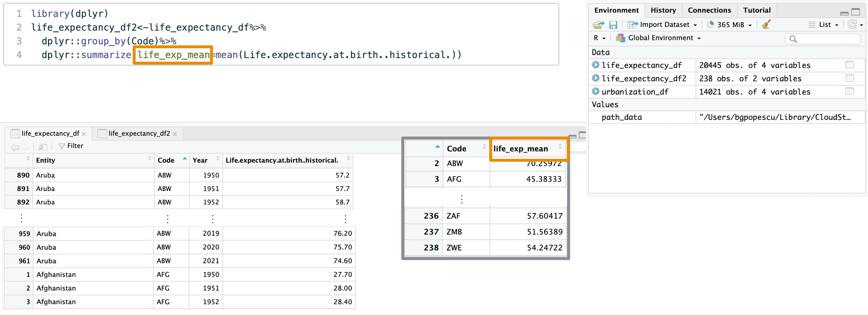Click the load workspace folder icon
This screenshot has height=315, width=868.
(x=598, y=25)
